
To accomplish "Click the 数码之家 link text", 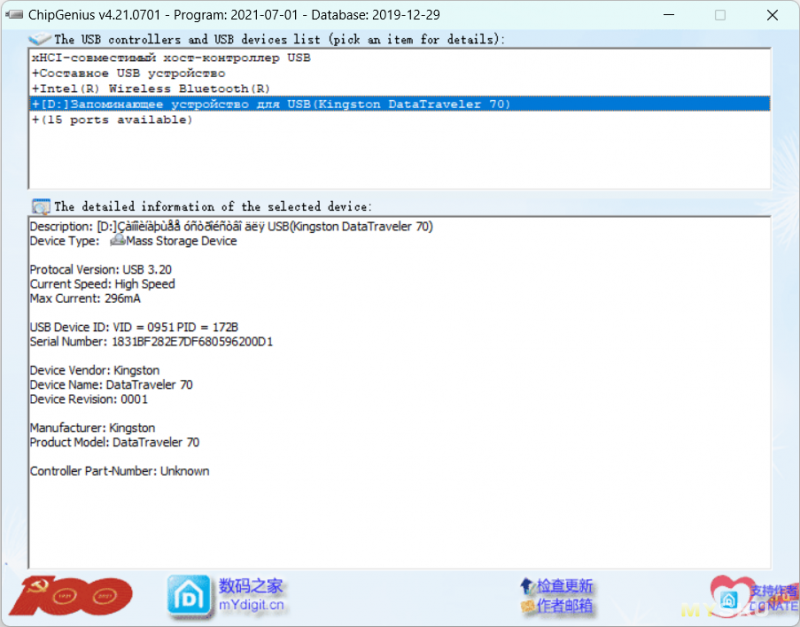I will coord(251,586).
